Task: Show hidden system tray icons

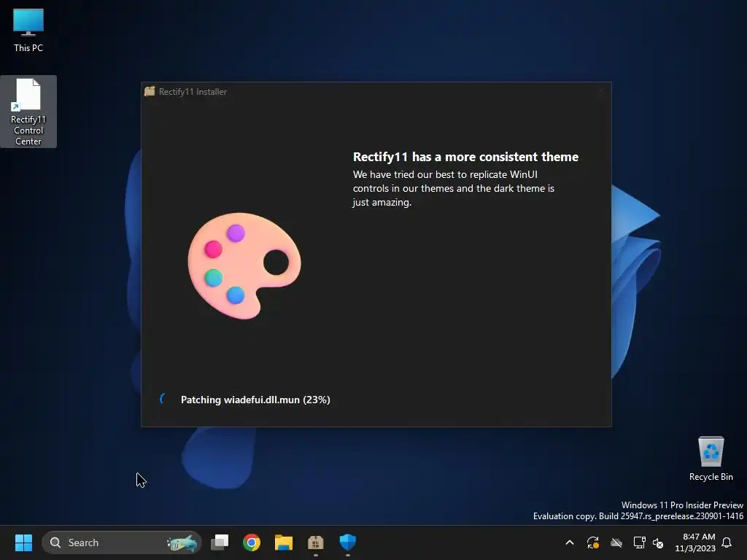Action: click(569, 542)
